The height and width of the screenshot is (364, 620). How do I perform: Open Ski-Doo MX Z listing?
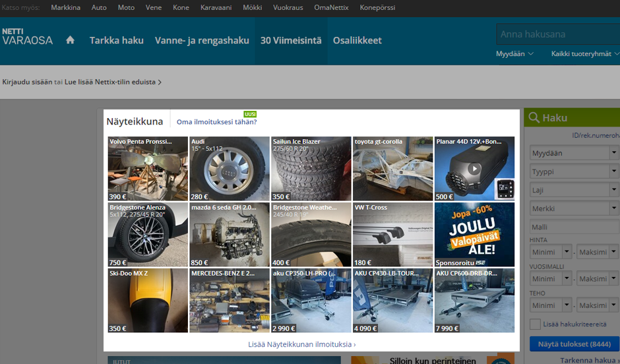click(x=148, y=301)
